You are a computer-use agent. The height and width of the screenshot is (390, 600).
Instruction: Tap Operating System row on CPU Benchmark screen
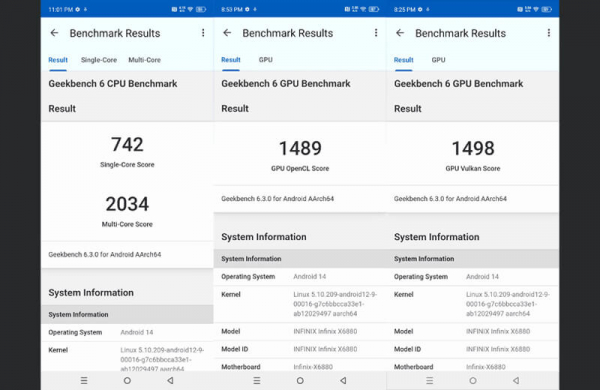(x=127, y=332)
